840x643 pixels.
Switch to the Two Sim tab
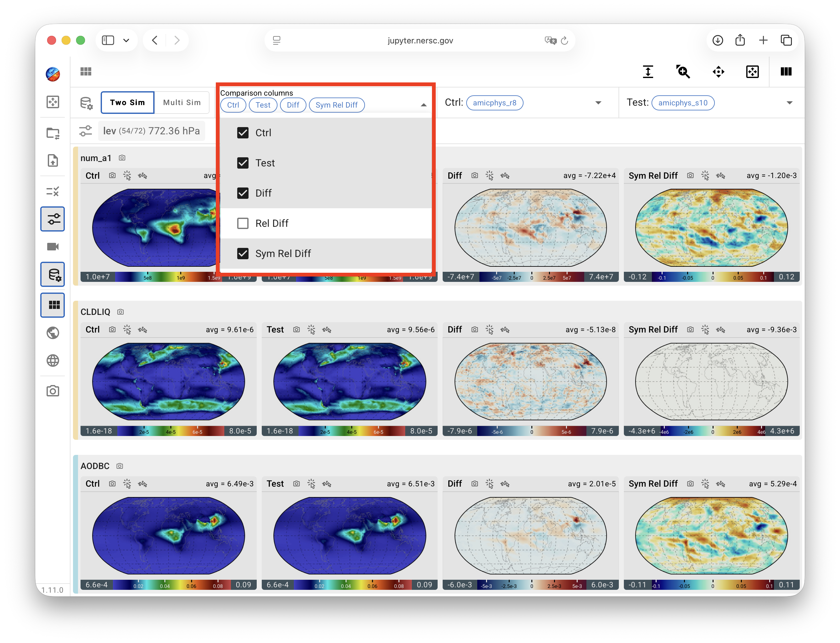[x=127, y=102]
